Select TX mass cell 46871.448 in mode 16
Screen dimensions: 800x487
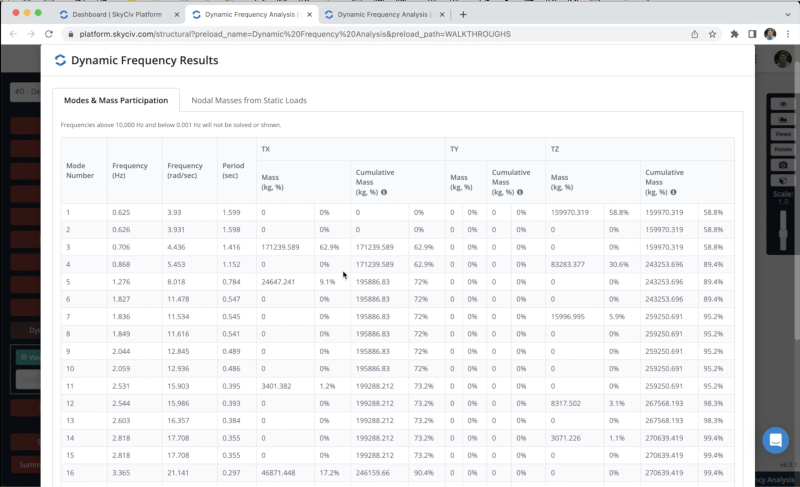tap(285, 473)
